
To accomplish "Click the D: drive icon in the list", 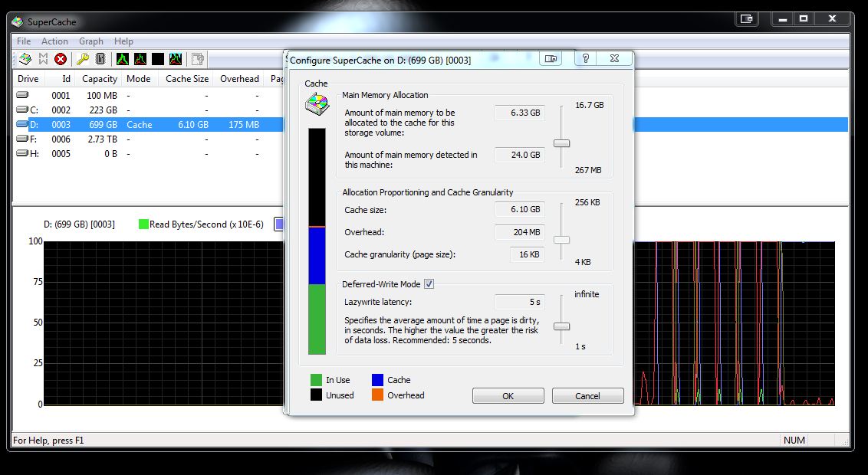I will 22,124.
